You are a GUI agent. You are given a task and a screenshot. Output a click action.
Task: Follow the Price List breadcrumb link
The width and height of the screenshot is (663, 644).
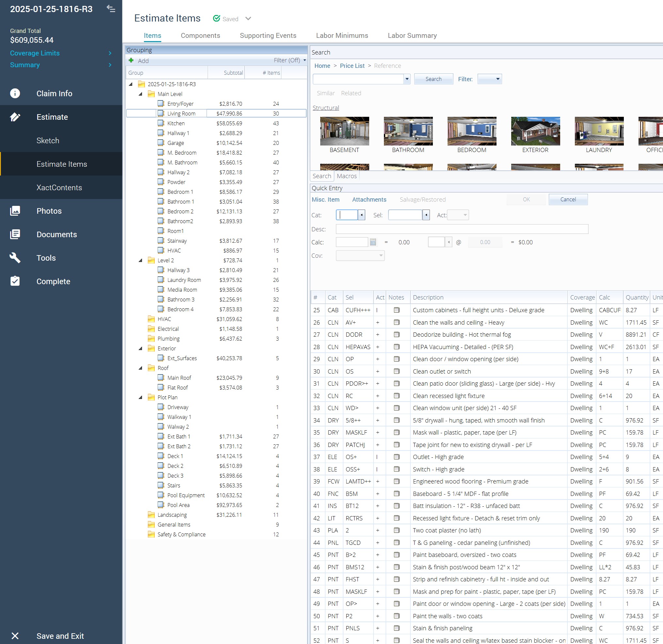click(x=352, y=66)
